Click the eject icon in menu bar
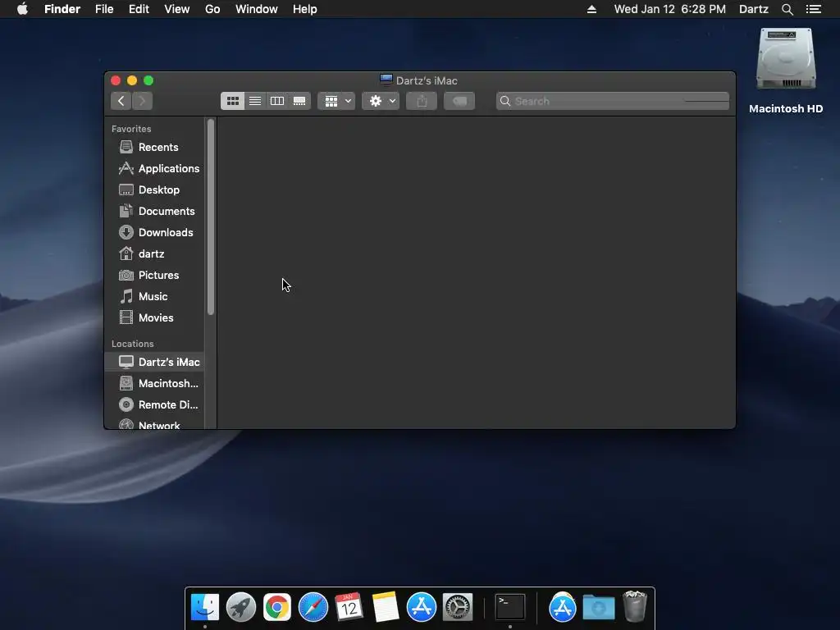 [591, 9]
